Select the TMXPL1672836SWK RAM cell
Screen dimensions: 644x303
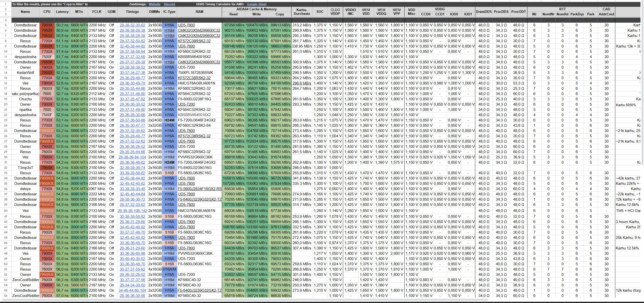pos(199,73)
